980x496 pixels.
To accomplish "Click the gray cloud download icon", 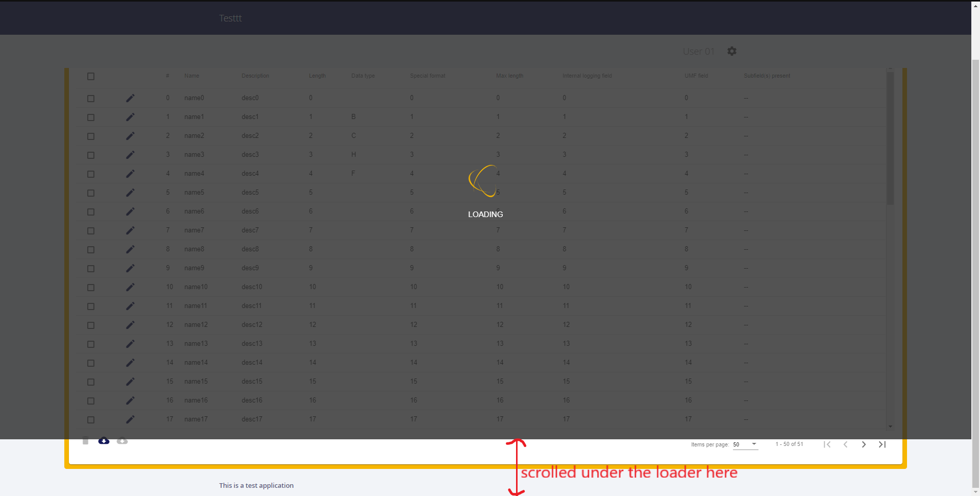I will (122, 440).
